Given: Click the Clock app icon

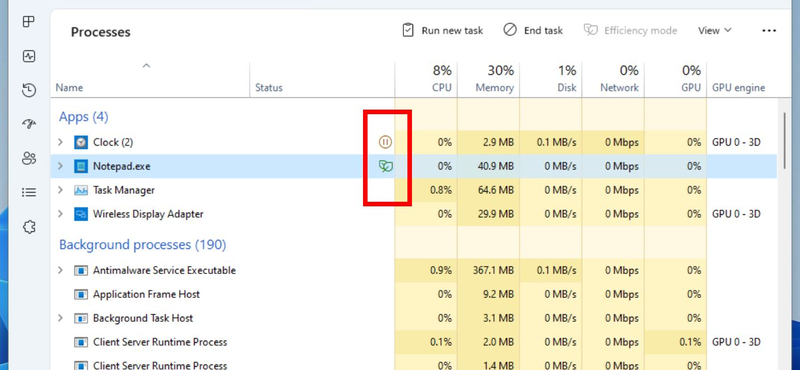Looking at the screenshot, I should pos(81,142).
